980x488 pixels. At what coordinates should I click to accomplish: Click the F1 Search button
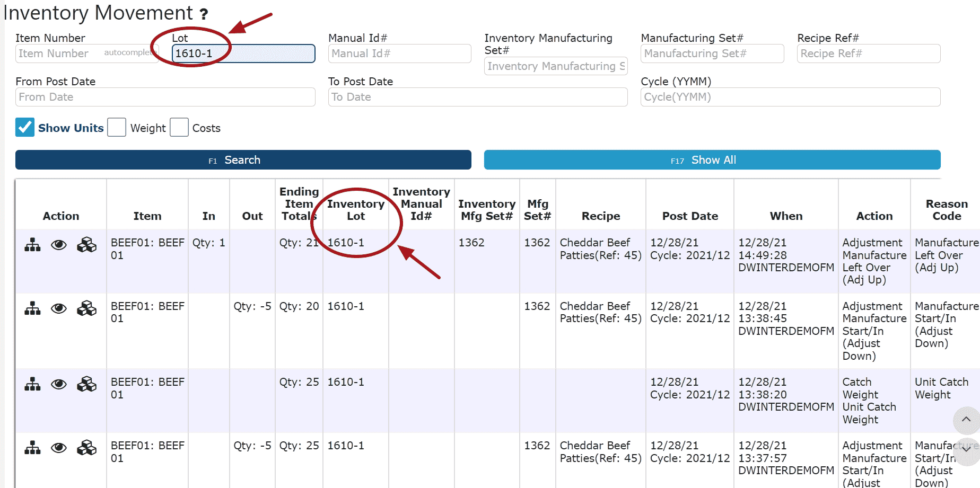tap(243, 160)
